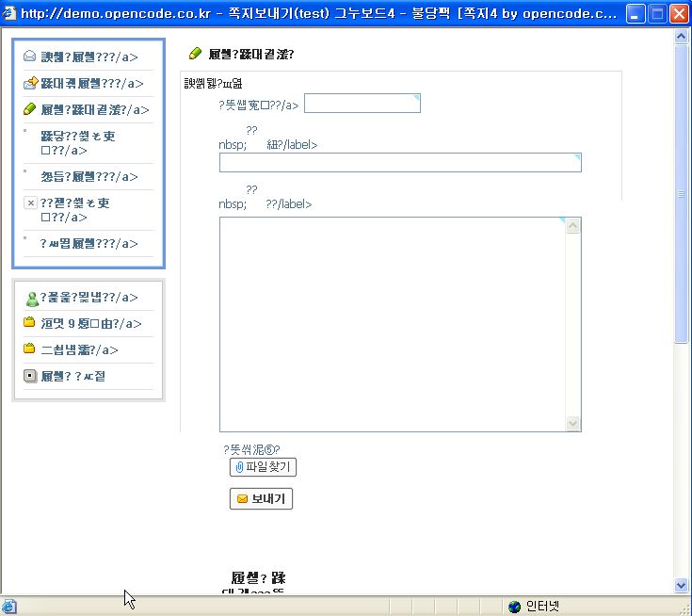Open the two-line sidebar link below the pencil row

(77, 143)
